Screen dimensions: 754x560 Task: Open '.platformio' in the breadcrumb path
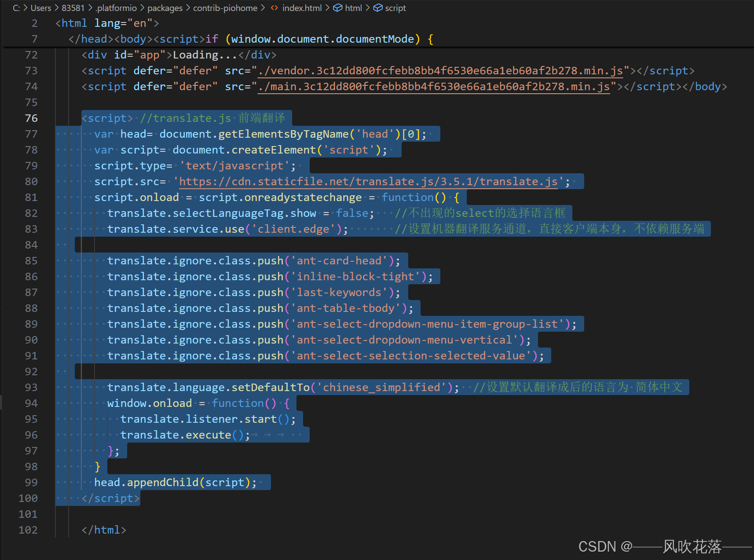117,8
